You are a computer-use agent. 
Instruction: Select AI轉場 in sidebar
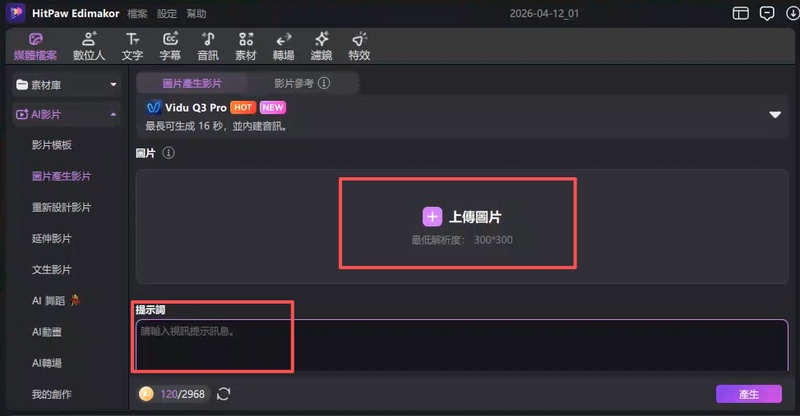point(46,363)
